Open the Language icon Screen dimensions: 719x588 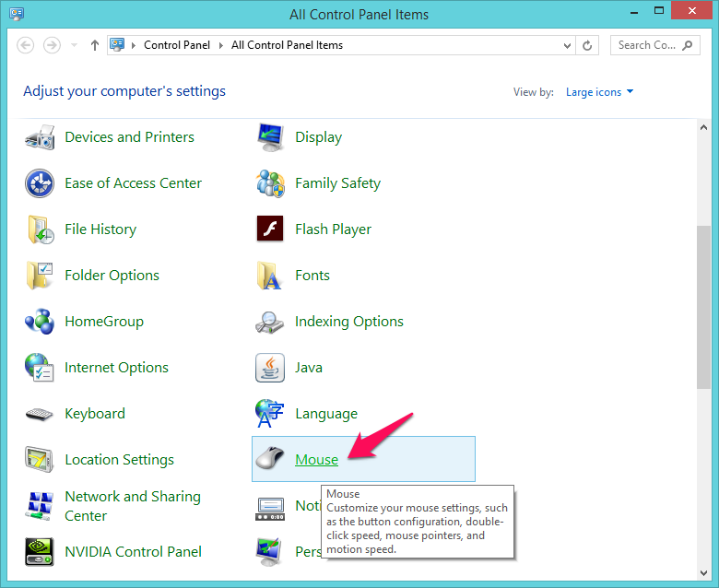pos(270,414)
